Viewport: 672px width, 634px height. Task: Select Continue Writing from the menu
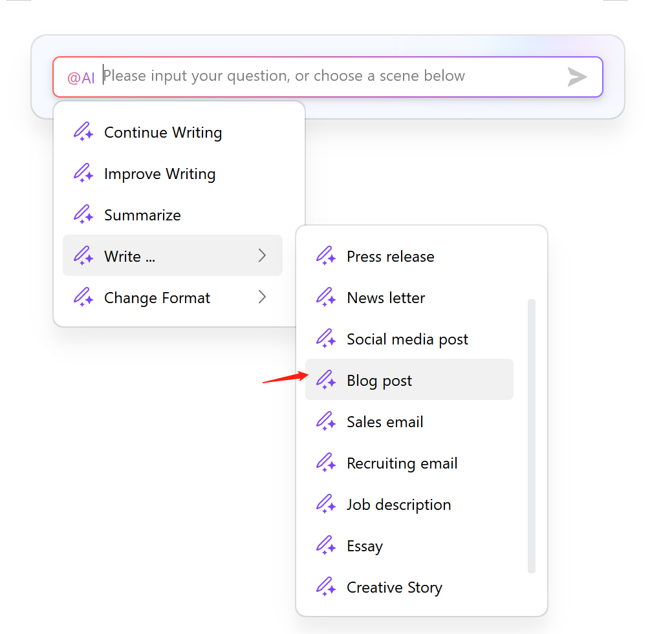[x=163, y=132]
